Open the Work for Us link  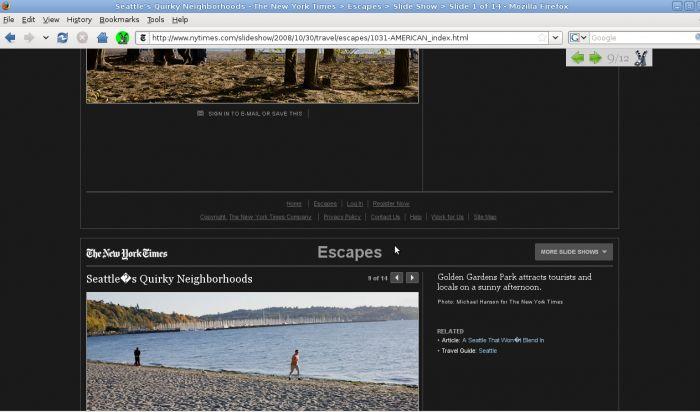(x=447, y=217)
